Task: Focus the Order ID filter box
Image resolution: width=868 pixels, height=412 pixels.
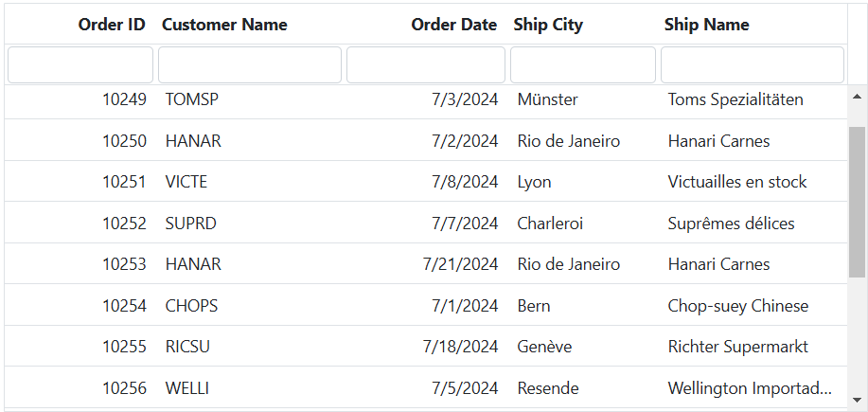Action: click(80, 65)
